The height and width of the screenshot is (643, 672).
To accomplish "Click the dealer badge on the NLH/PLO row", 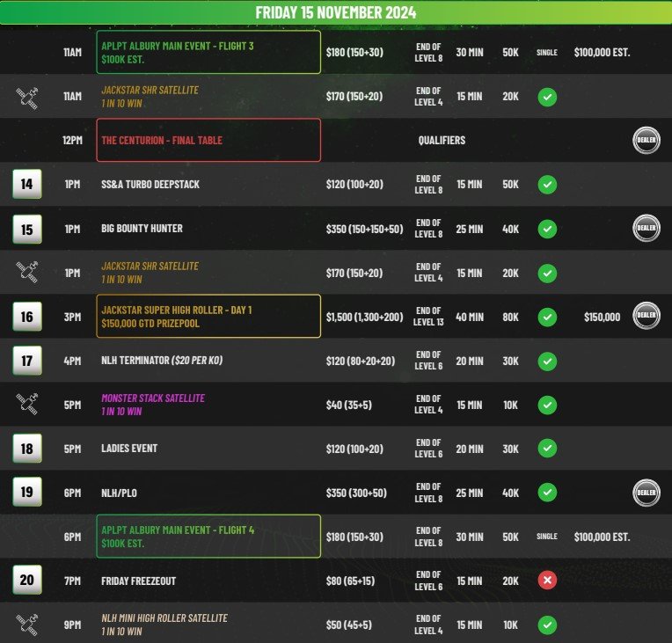I will (646, 493).
